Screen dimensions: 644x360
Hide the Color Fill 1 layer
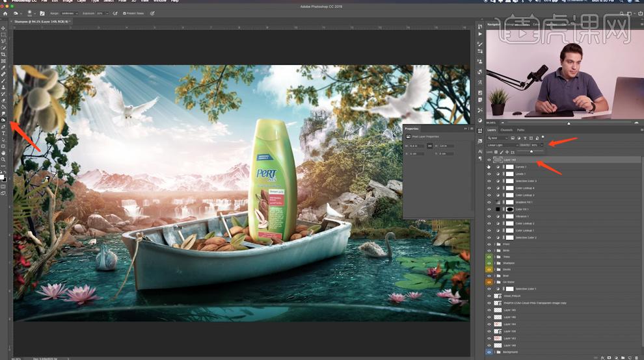[x=489, y=209]
